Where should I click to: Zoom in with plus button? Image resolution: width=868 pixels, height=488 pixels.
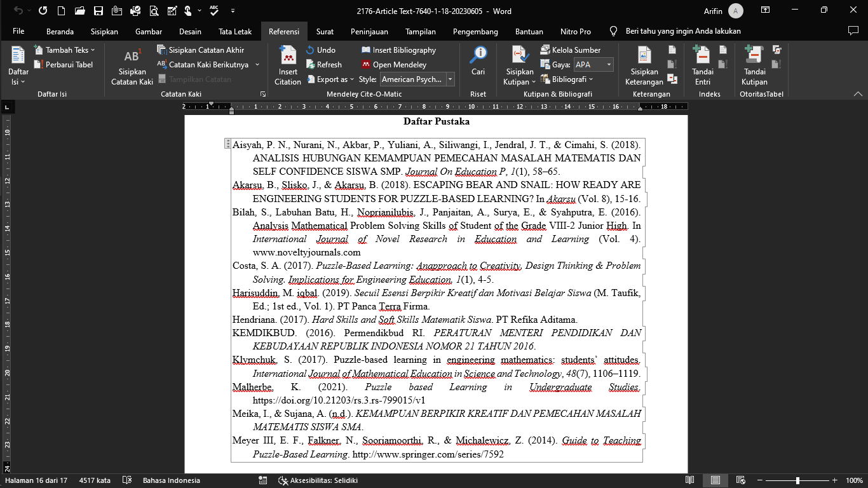pyautogui.click(x=835, y=480)
